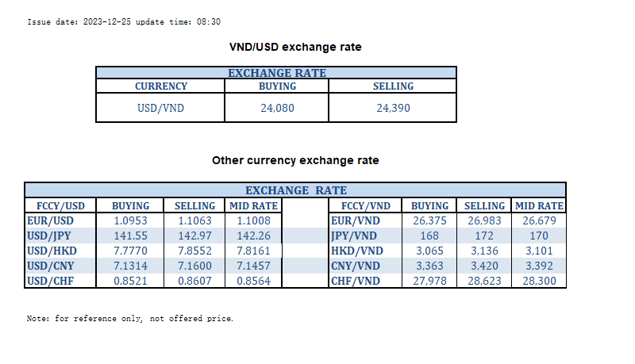Click the HKD/VND selling value 3,136

(484, 250)
